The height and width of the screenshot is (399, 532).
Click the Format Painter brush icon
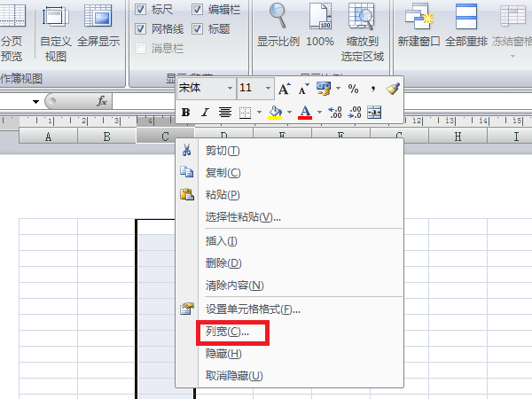pyautogui.click(x=393, y=89)
